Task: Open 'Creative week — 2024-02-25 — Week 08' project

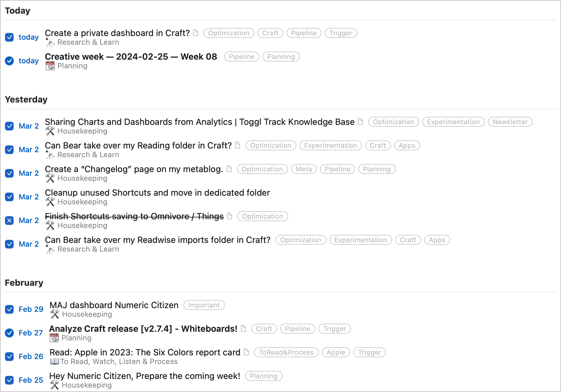Action: click(x=131, y=57)
